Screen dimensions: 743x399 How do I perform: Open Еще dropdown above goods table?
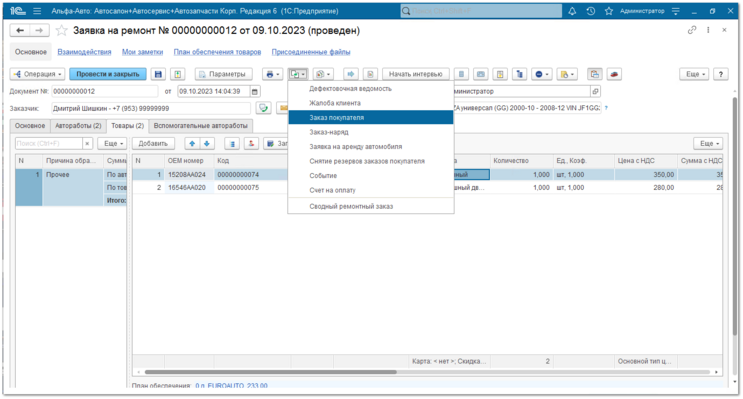(x=708, y=143)
